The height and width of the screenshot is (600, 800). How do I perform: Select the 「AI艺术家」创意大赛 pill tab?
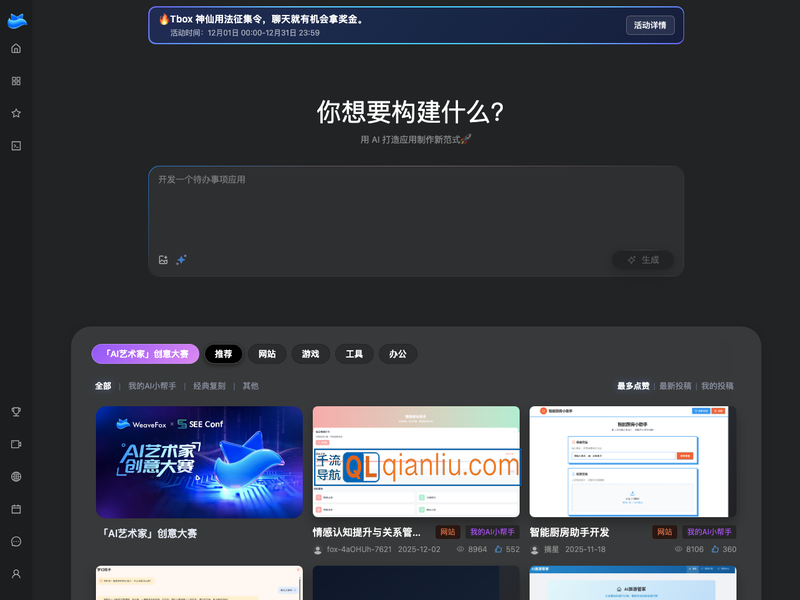point(145,354)
